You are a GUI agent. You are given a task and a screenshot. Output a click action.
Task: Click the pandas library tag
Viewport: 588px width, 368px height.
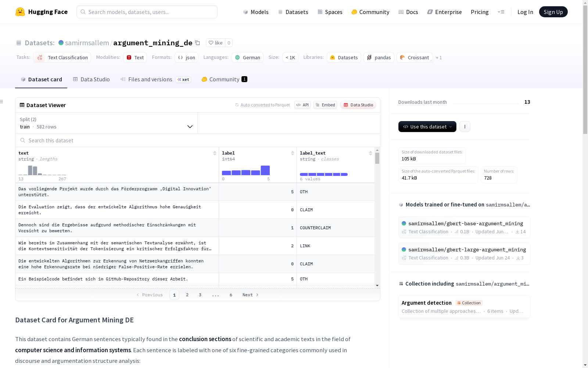click(379, 57)
